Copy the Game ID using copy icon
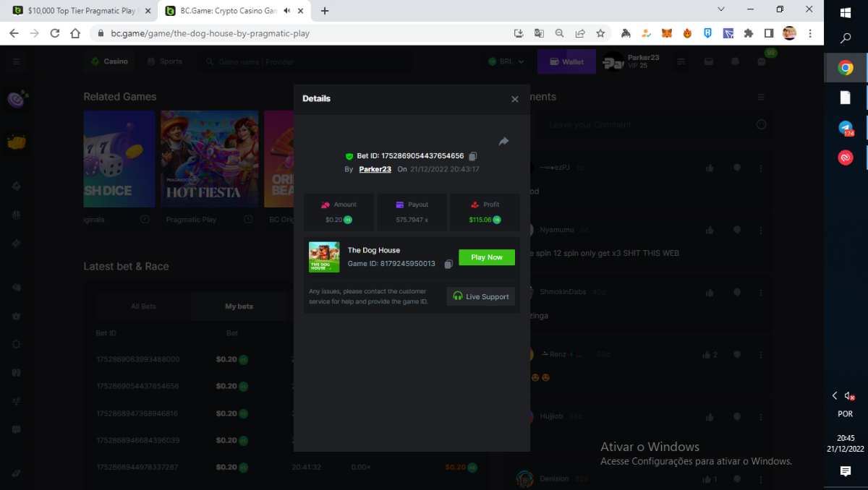 pyautogui.click(x=448, y=265)
